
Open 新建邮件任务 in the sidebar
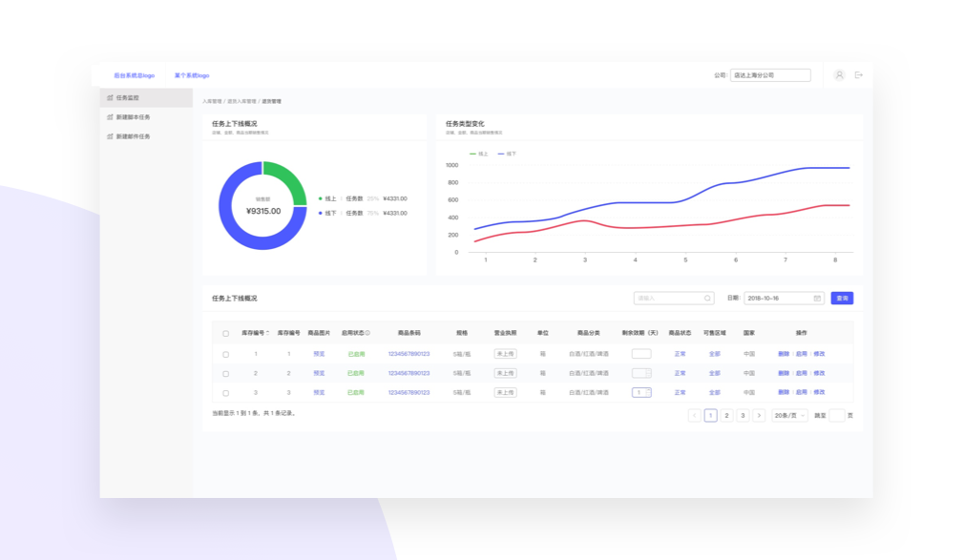coord(146,136)
